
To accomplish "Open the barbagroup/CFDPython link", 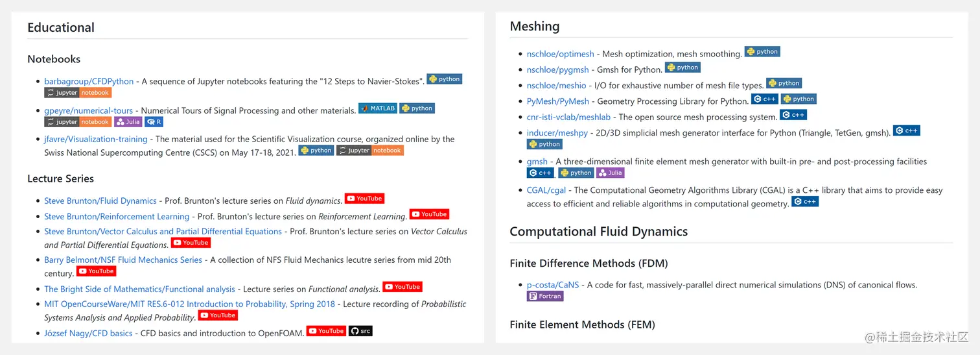I will [89, 82].
